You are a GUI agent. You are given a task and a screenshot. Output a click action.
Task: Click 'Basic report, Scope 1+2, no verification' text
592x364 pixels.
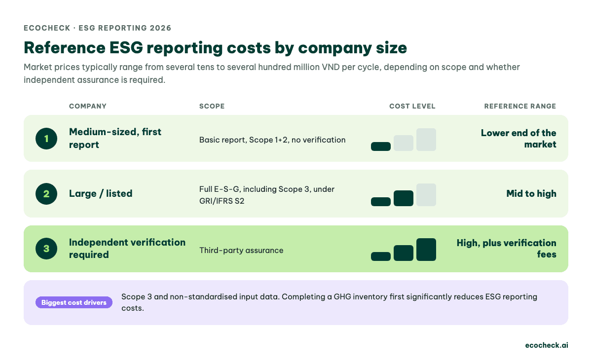click(x=272, y=140)
